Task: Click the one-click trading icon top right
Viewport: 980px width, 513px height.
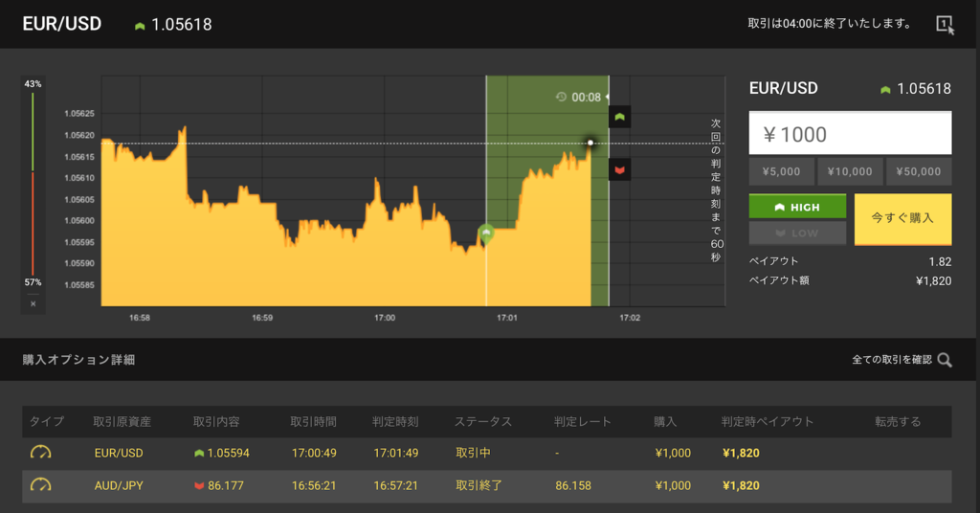Action: tap(945, 25)
